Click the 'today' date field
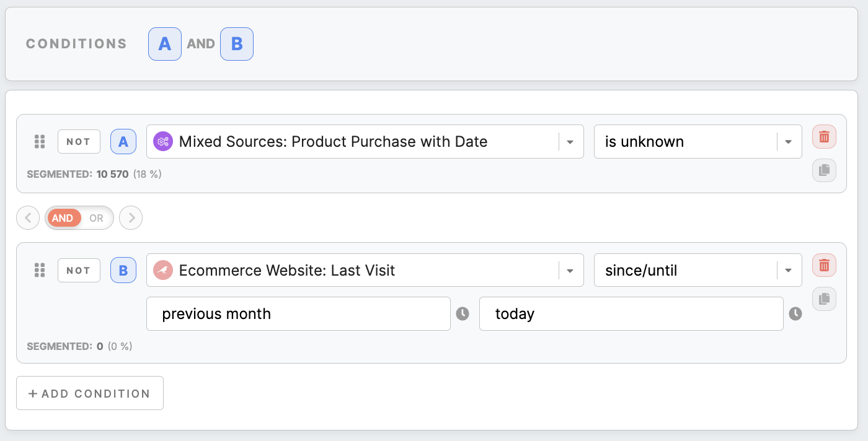Viewport: 868px width, 441px height. tap(631, 314)
